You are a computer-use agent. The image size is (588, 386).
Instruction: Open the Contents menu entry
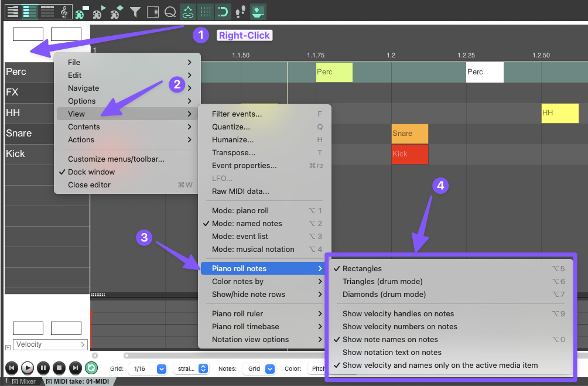pyautogui.click(x=84, y=127)
